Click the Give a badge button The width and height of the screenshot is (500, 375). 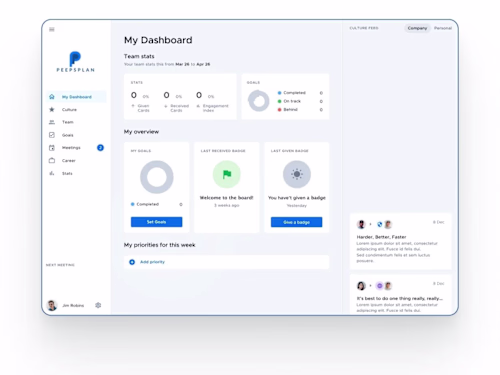pos(296,222)
